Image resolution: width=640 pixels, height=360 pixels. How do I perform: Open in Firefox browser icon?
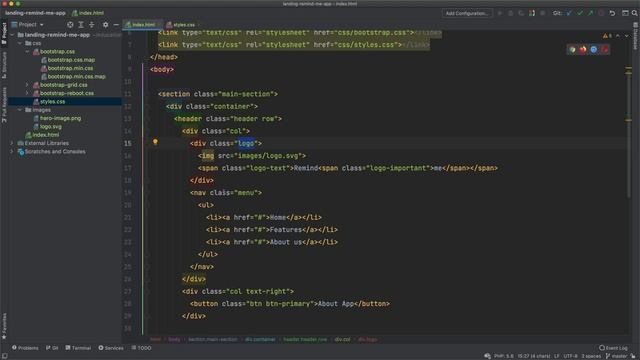(x=583, y=49)
